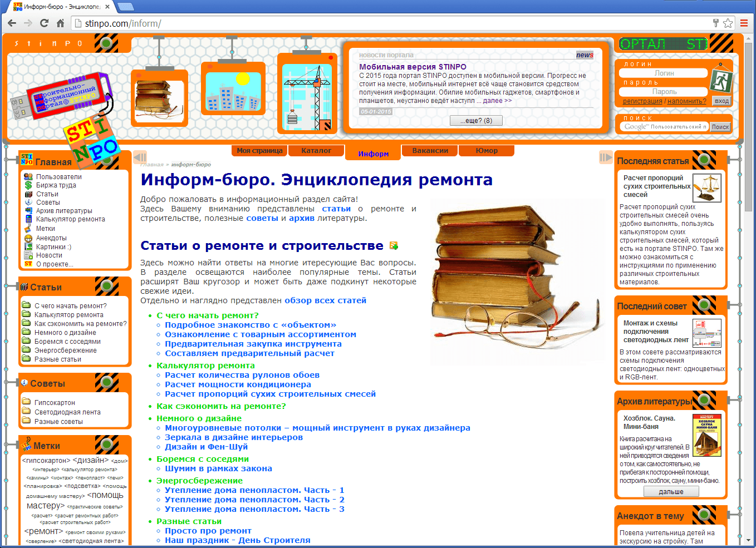
Task: Collapse left panel with left arrow icon
Action: coord(140,157)
